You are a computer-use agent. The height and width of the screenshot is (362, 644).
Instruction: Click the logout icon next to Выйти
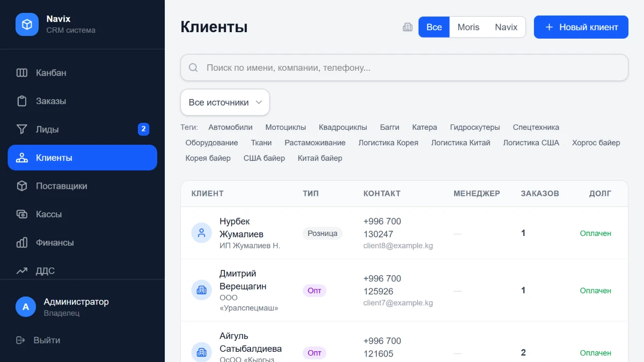point(21,340)
